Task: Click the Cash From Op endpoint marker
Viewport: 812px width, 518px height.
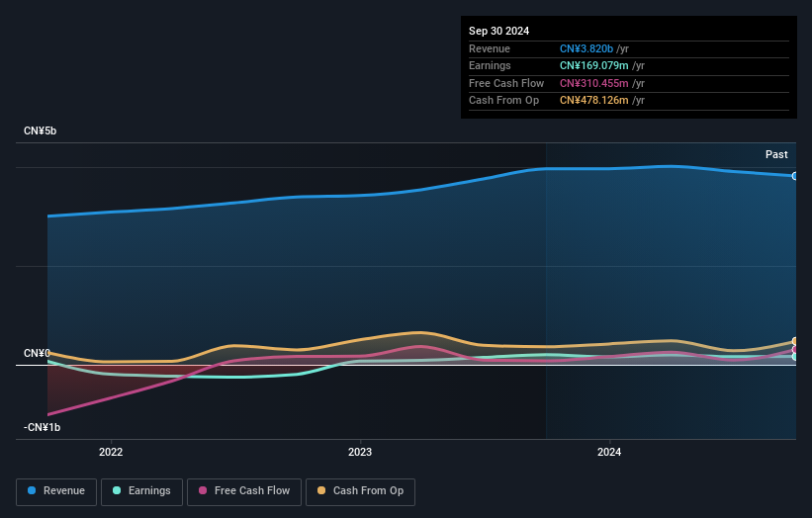Action: pyautogui.click(x=795, y=341)
